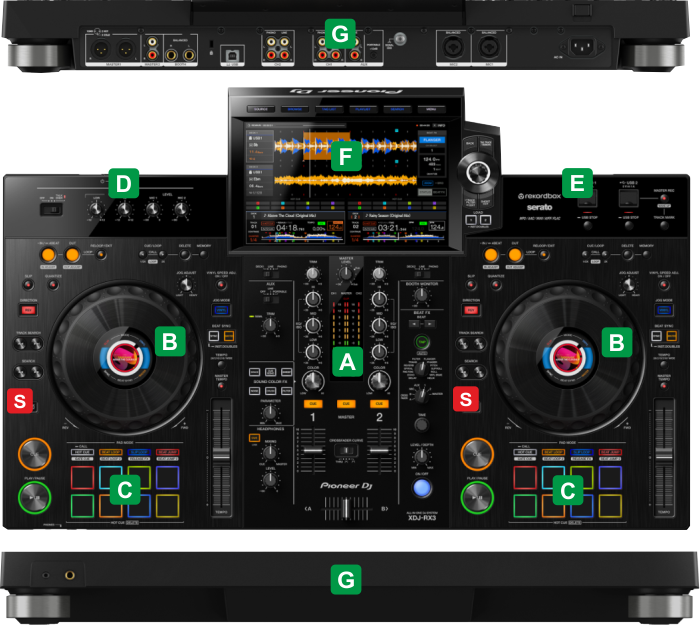Start deck 2 with its PLAY/PAUSE button

coord(477,497)
